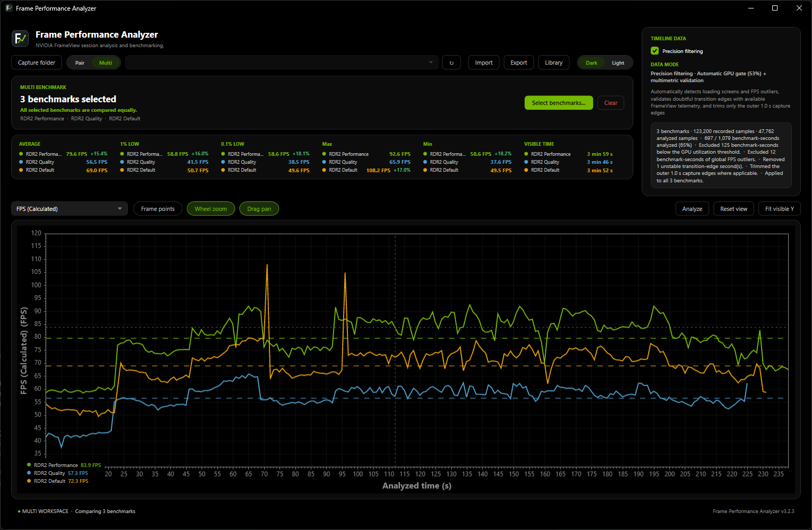Click the Export button
812x530 pixels.
click(x=519, y=63)
